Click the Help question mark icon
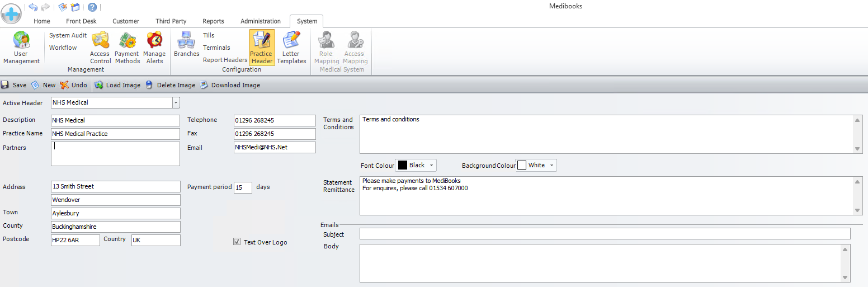This screenshot has height=287, width=868. pos(92,7)
